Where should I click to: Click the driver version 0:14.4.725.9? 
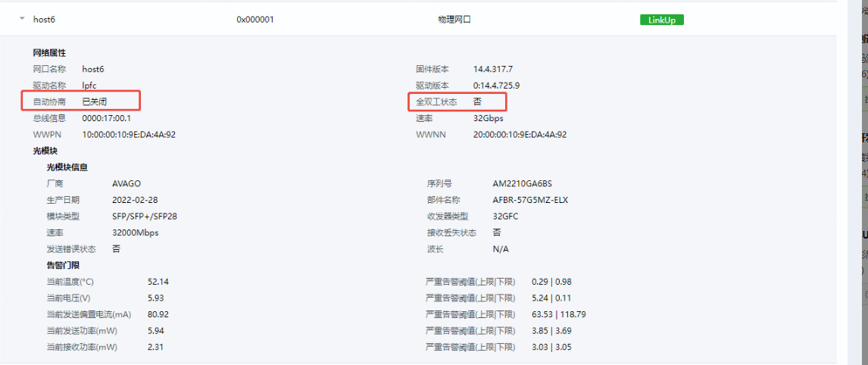click(x=496, y=86)
